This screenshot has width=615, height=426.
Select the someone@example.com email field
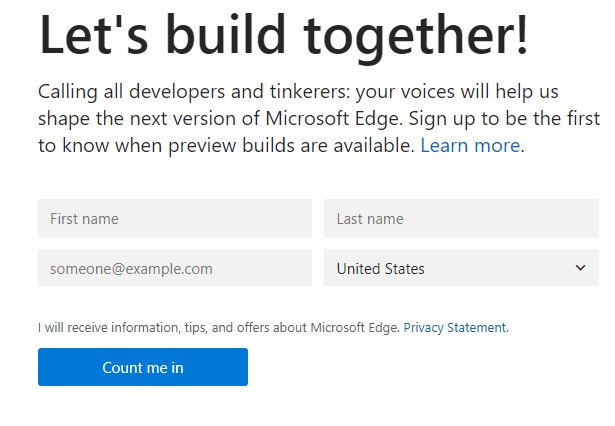175,268
